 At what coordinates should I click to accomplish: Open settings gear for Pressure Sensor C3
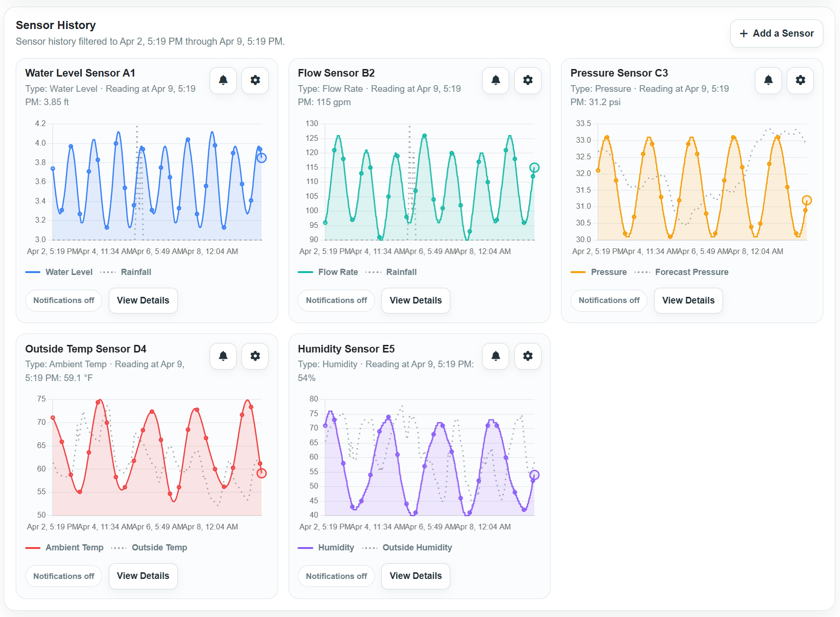coord(801,80)
